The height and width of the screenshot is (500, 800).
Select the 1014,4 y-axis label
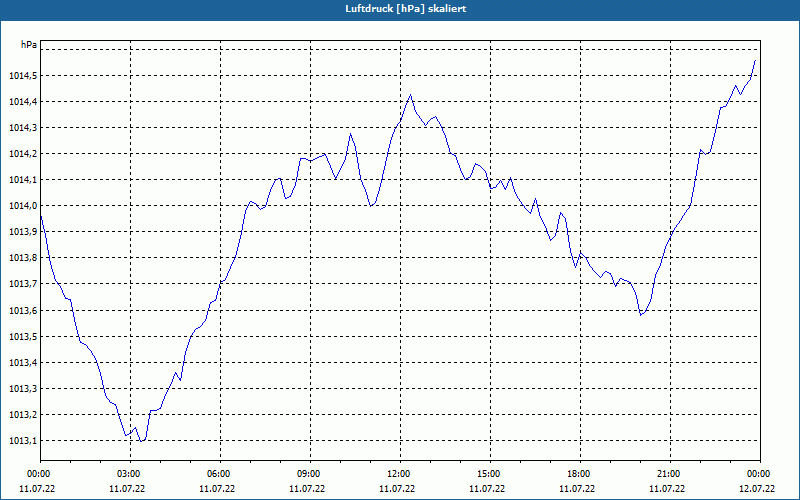pyautogui.click(x=23, y=102)
